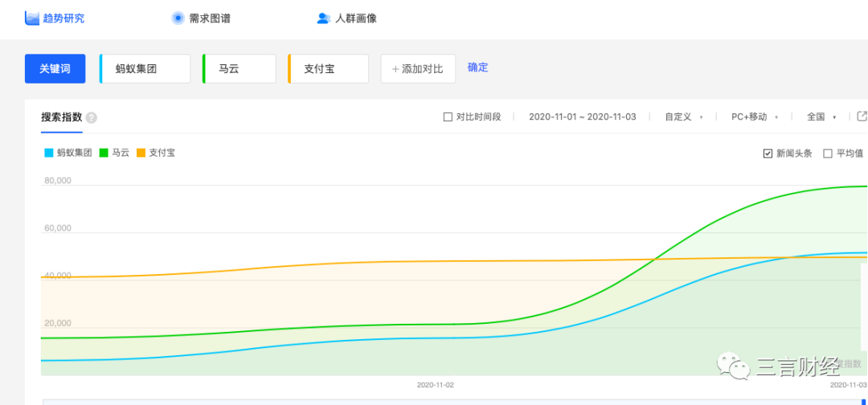The image size is (868, 405).
Task: Click the 人群画像 people icon
Action: pos(323,18)
